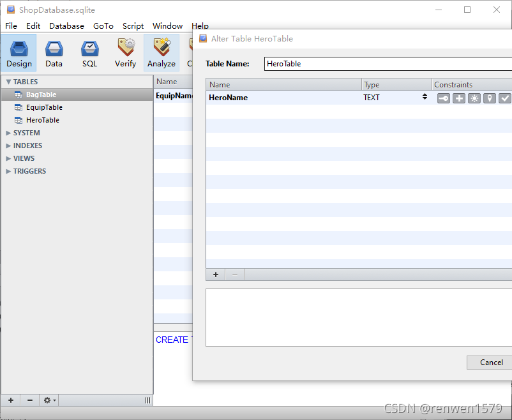Open the SQL editor view

click(90, 53)
